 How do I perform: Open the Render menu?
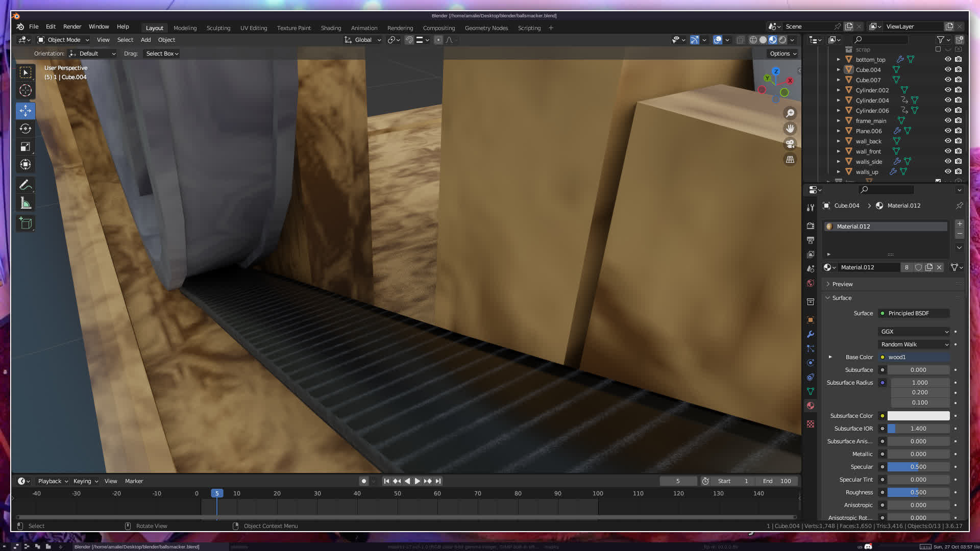72,27
